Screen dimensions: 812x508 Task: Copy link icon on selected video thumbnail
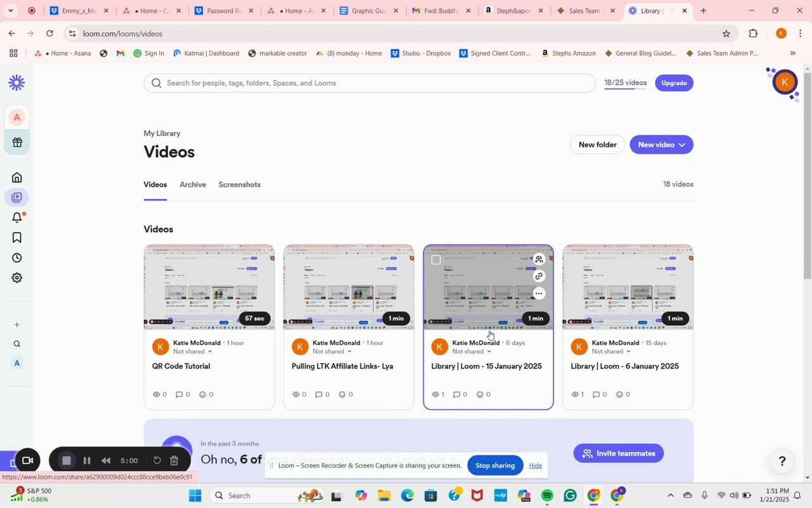point(539,276)
